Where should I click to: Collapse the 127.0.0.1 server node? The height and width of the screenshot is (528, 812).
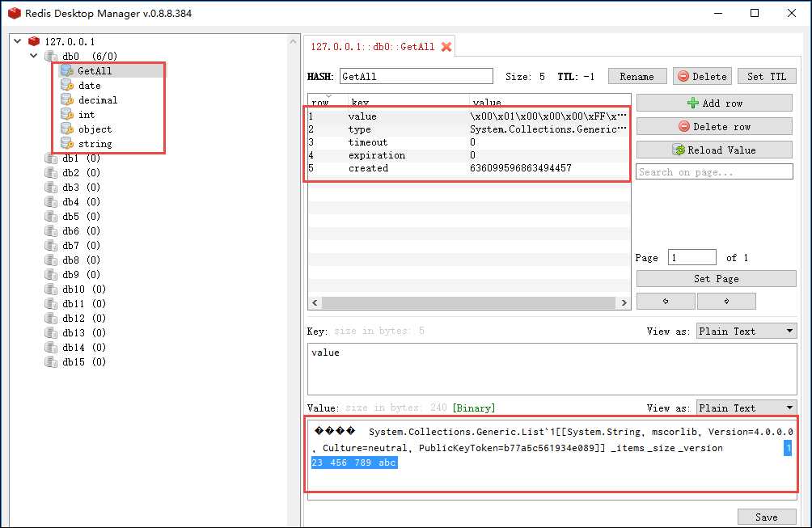coord(18,41)
